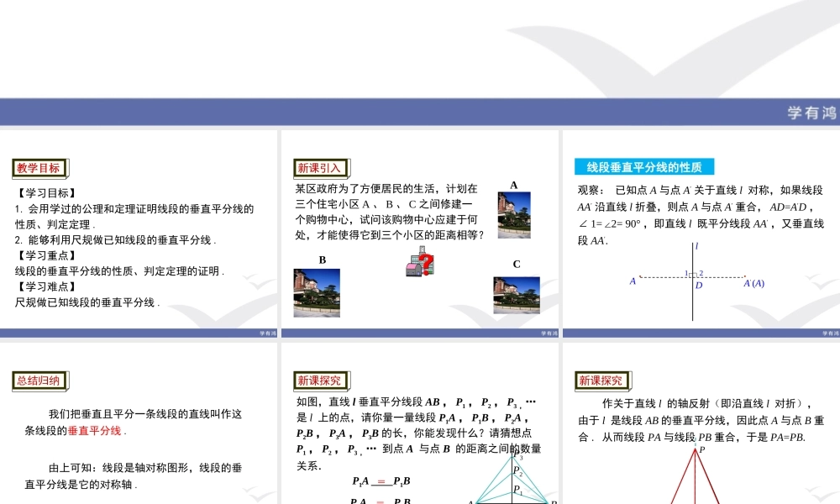Viewport: 840px width, 504px height.
Task: Click the P₁A = P₁B equation line
Action: click(x=381, y=481)
